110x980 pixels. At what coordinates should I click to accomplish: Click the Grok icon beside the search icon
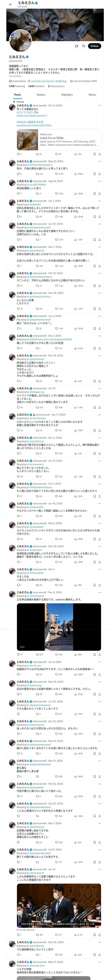(x=76, y=46)
